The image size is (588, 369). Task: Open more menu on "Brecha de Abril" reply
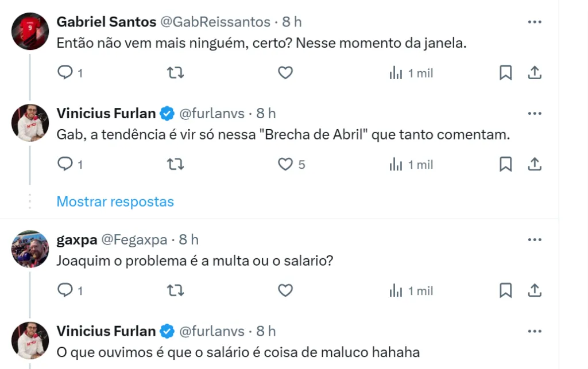pos(535,114)
